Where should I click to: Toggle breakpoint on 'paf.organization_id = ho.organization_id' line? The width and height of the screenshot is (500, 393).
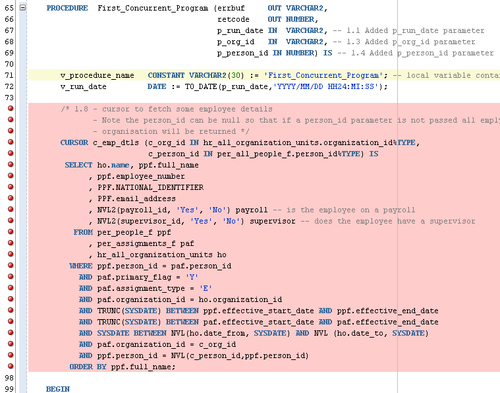tap(11, 299)
